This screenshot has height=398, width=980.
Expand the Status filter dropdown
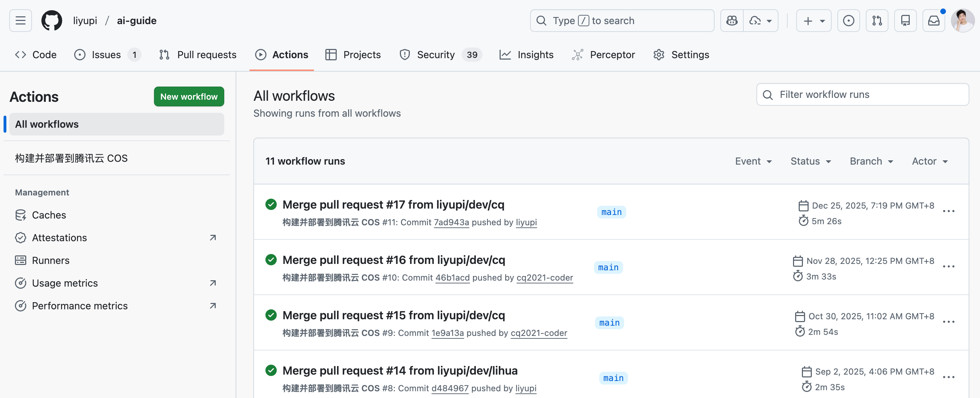coord(810,161)
